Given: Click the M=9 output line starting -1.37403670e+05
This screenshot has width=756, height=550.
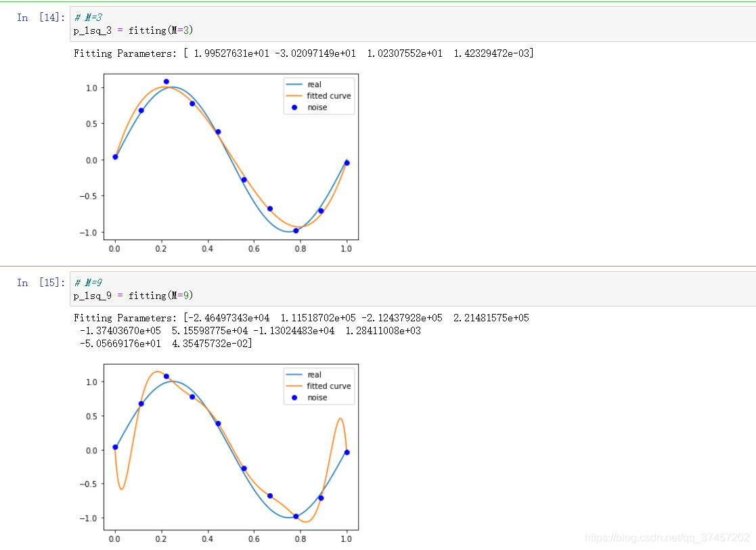Looking at the screenshot, I should tap(250, 331).
